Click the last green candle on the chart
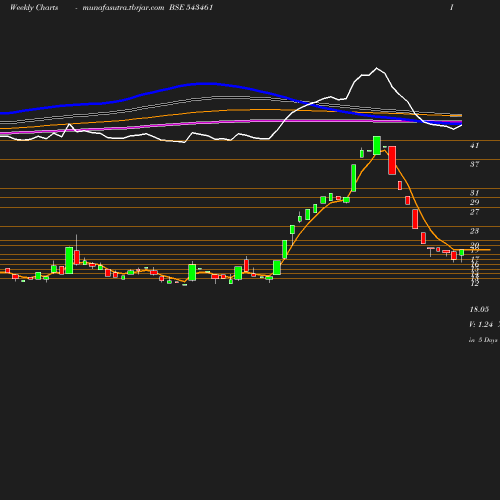Image resolution: width=500 pixels, height=500 pixels. tap(462, 253)
